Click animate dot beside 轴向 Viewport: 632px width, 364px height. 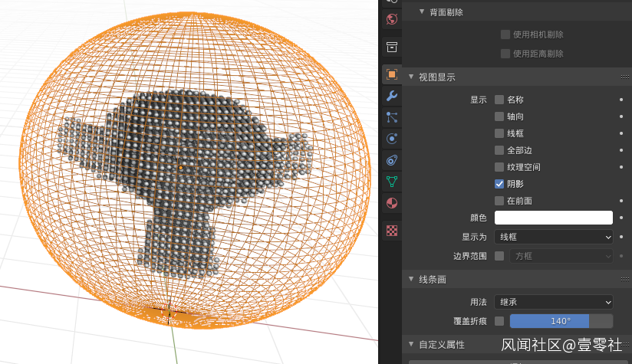(621, 116)
